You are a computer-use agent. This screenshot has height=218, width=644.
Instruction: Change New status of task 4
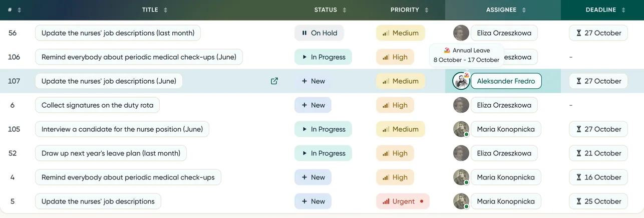click(x=313, y=177)
